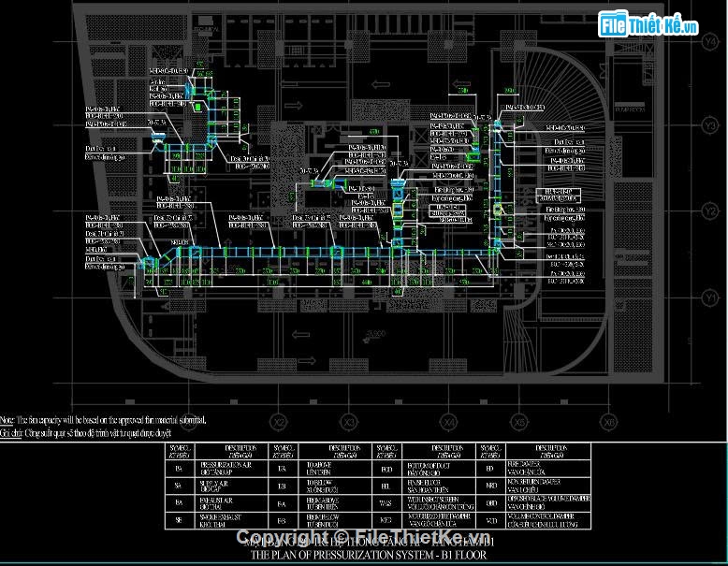Viewport: 728px width, 566px height.
Task: Click the 'VOLUME CONTROL DAMPER' legend cell
Action: coord(548,520)
